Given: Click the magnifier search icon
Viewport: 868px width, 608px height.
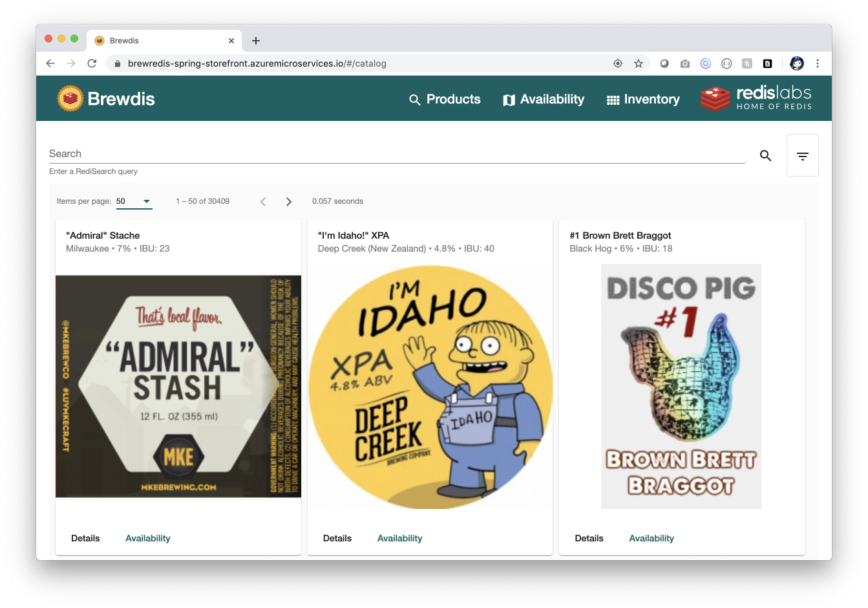Looking at the screenshot, I should (766, 156).
